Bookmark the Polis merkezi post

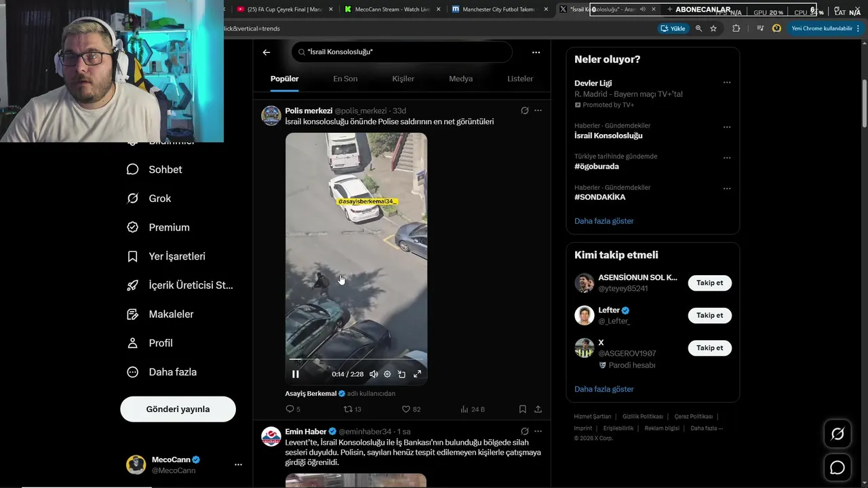(x=522, y=409)
